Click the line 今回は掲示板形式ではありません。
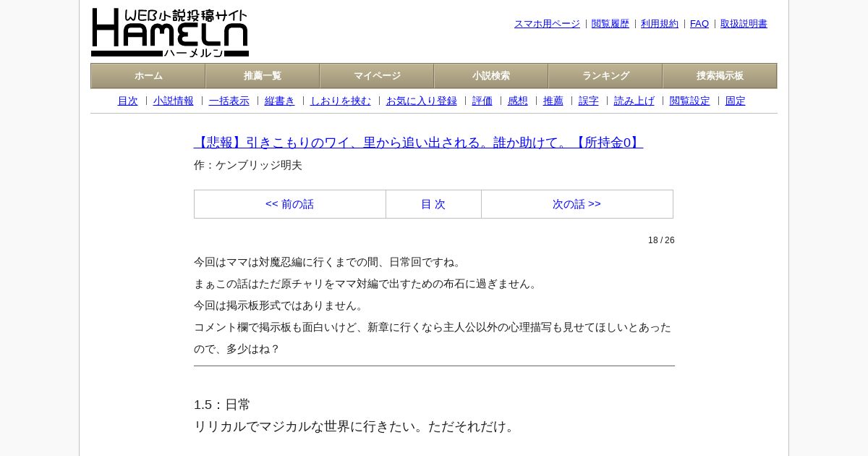Screen dimensions: 868x456 (281, 305)
